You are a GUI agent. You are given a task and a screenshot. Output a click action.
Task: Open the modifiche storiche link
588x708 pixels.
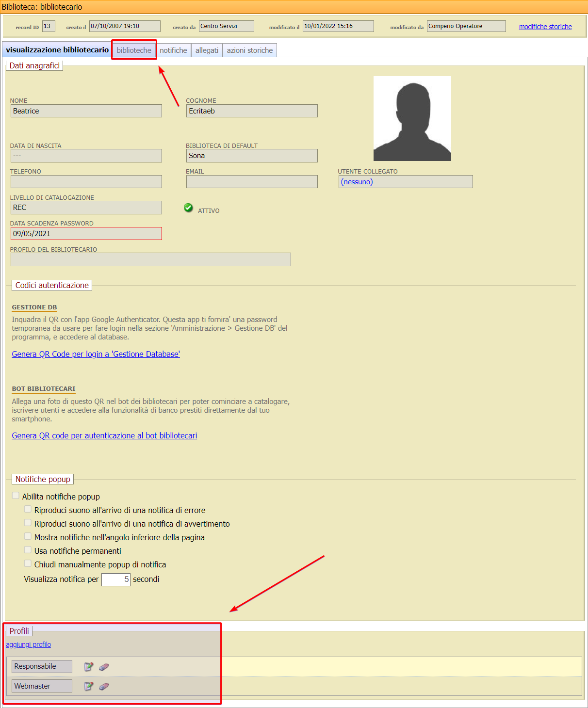(545, 27)
